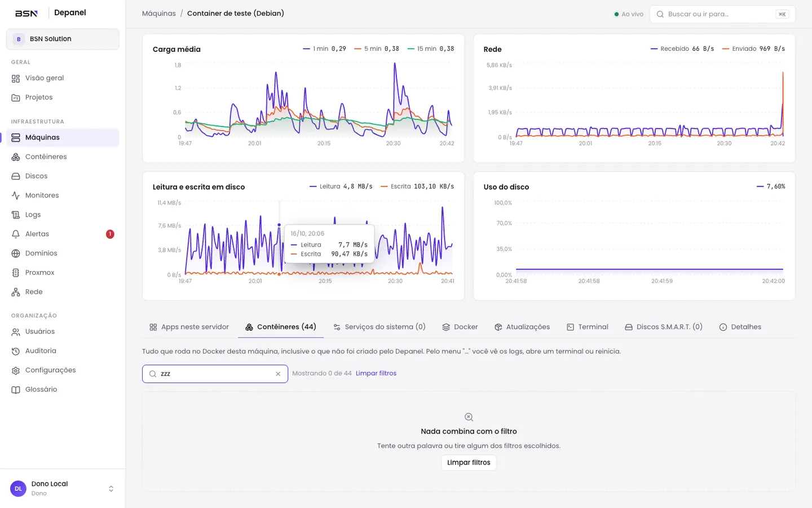Open the Terminal tab
The image size is (812, 508).
click(588, 327)
